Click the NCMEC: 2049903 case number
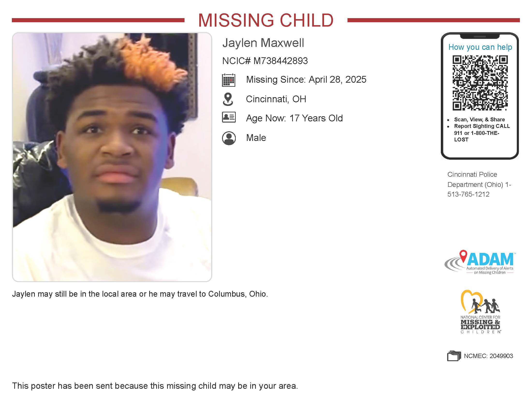The image size is (532, 411). [x=488, y=356]
